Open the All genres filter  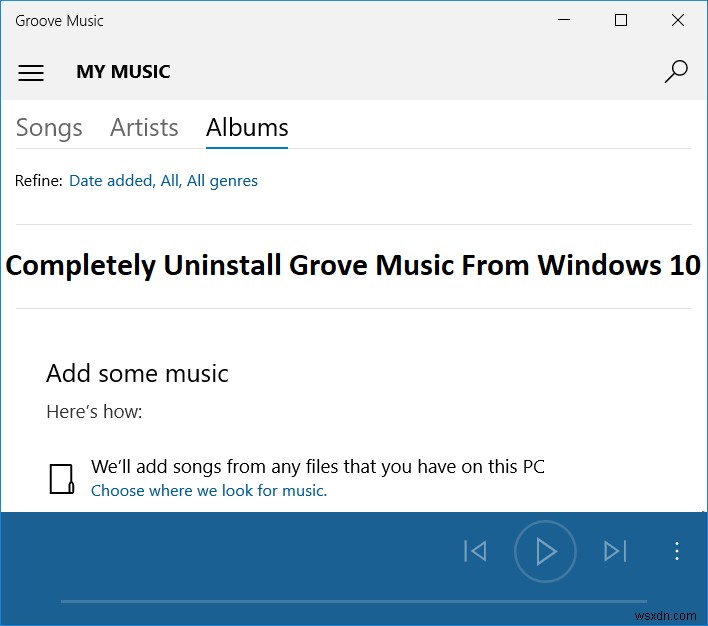click(222, 181)
